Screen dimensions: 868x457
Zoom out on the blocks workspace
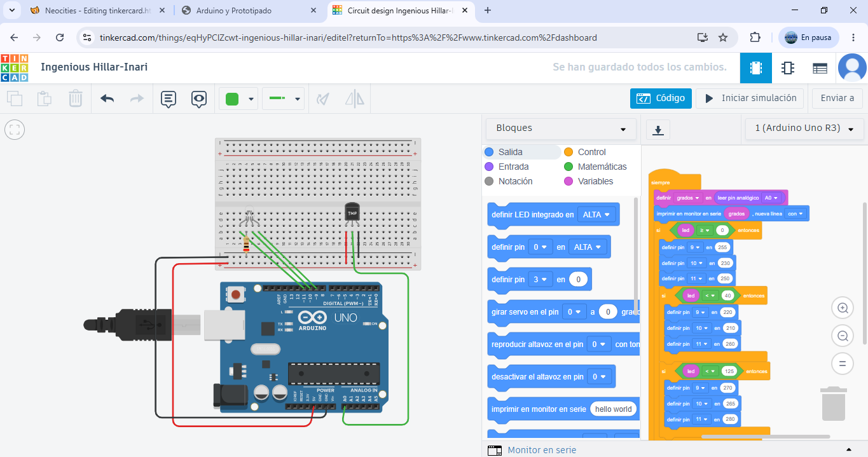pyautogui.click(x=843, y=336)
